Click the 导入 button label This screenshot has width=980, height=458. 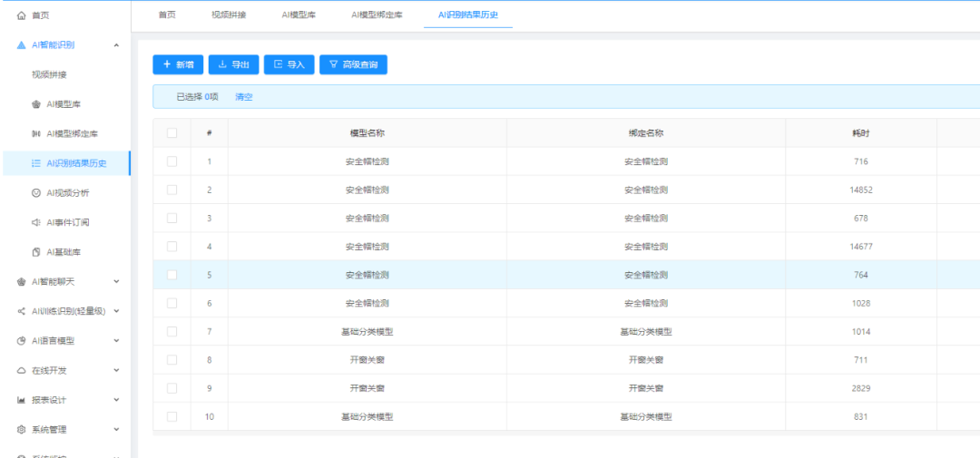[296, 64]
